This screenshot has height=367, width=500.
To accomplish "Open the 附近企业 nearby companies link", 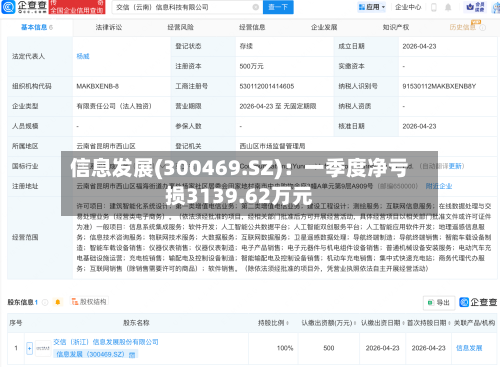I will 439,186.
